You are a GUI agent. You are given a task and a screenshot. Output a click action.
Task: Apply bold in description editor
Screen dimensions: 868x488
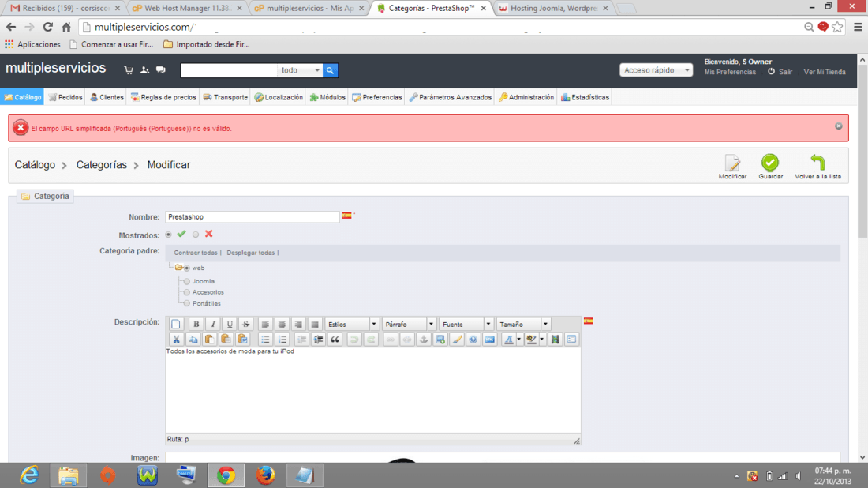point(196,324)
